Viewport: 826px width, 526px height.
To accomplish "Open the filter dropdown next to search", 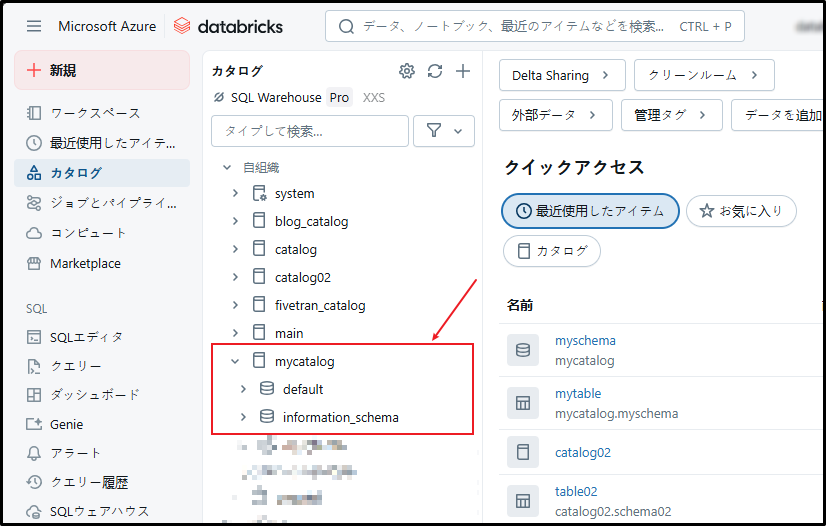I will [444, 131].
